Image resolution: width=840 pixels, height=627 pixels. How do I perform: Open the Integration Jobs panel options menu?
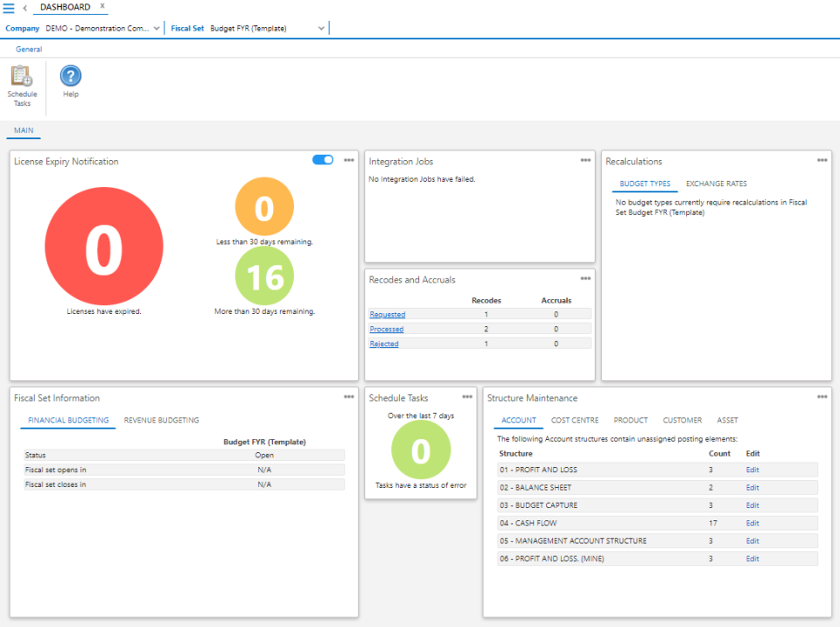click(584, 160)
